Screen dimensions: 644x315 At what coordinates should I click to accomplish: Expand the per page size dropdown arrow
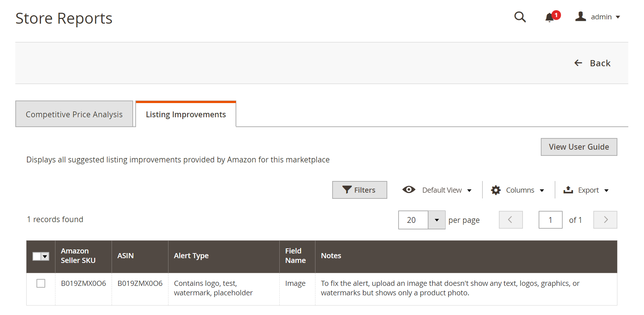tap(437, 220)
